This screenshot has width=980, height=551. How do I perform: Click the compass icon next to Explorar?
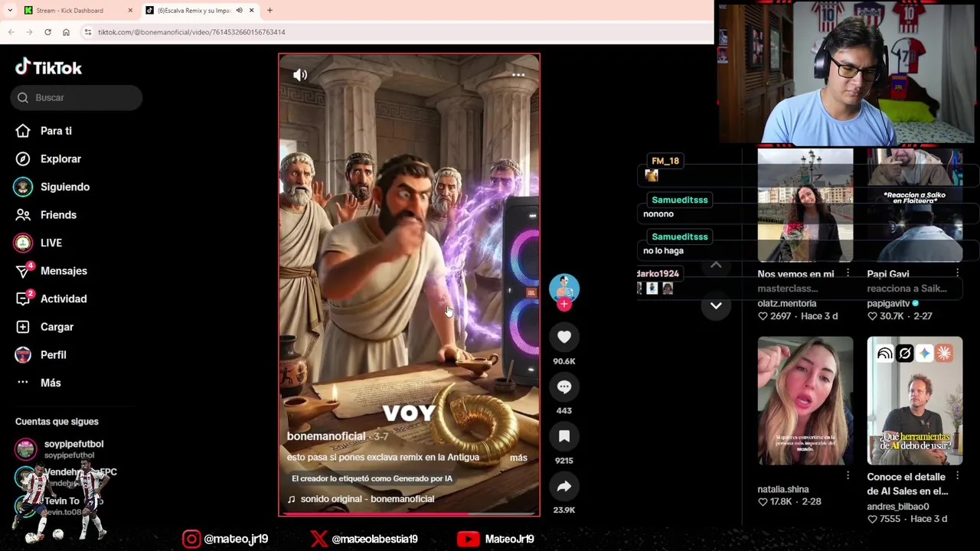pyautogui.click(x=23, y=159)
